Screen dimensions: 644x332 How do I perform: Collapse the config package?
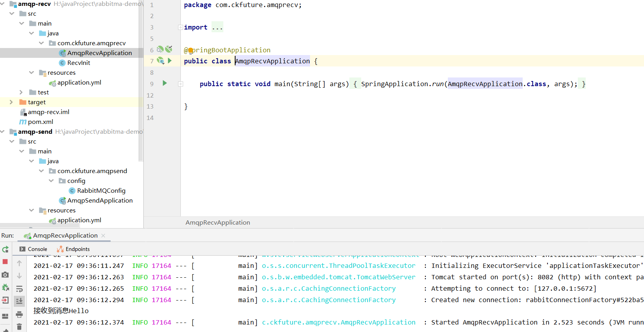click(x=51, y=181)
